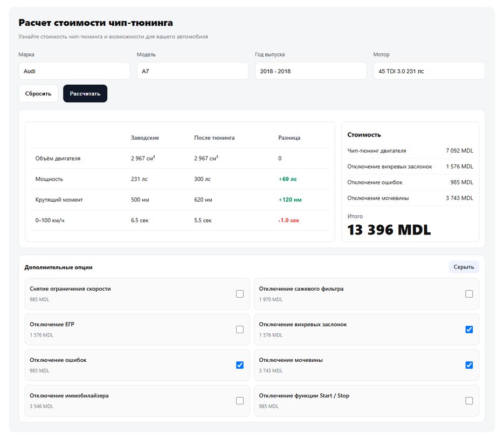Check Отключение иммобилайзера checkbox
Screen dimensions: 504x440
pos(240,401)
